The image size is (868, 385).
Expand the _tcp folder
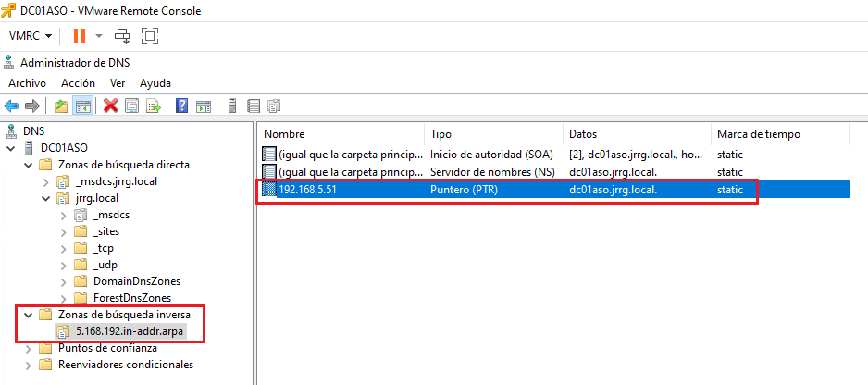coord(64,248)
